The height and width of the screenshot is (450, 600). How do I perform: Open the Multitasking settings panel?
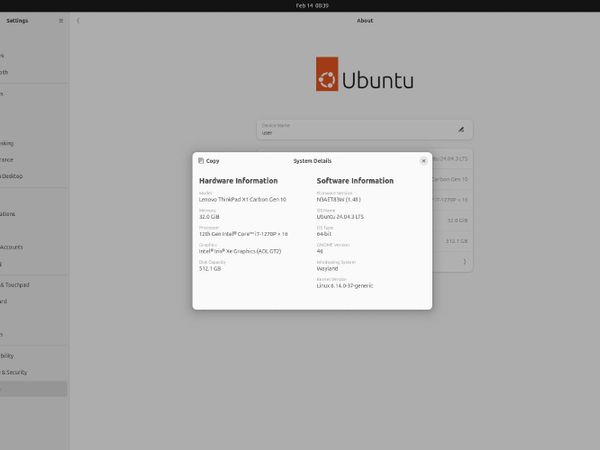tap(8, 142)
